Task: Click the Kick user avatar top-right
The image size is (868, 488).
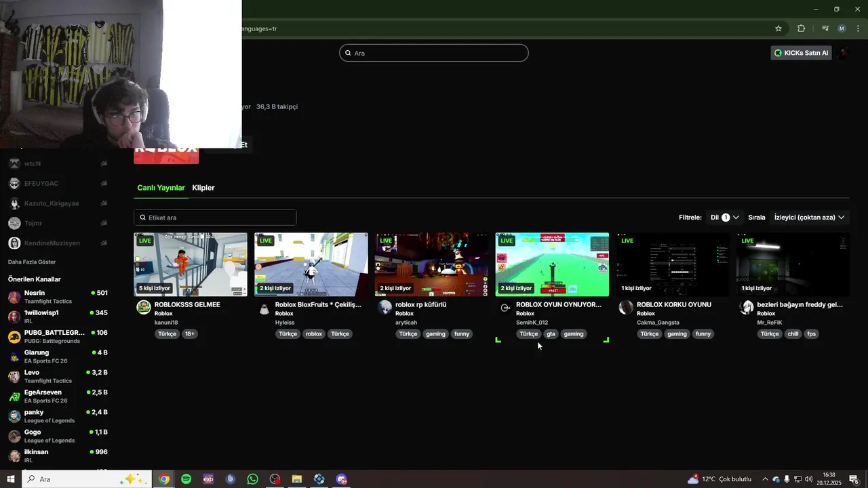Action: (844, 53)
